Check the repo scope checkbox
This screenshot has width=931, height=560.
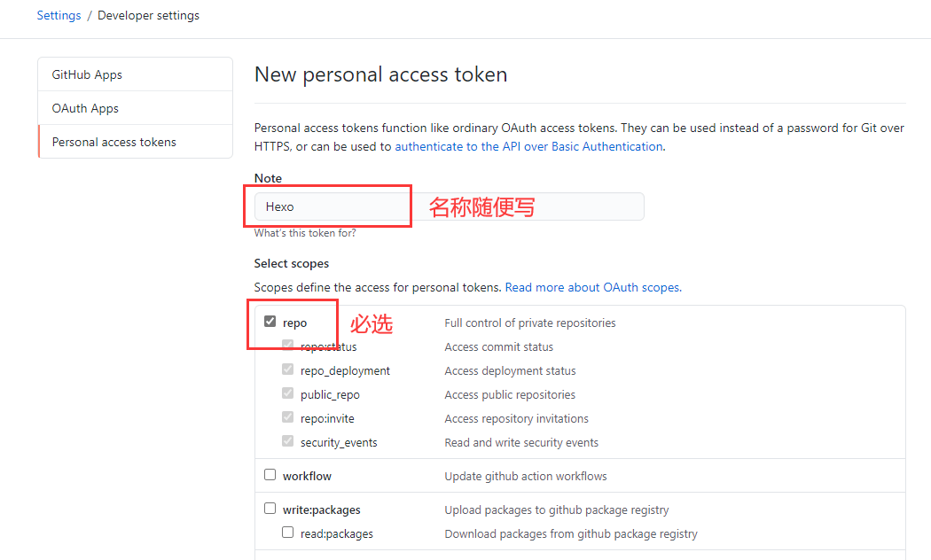point(270,322)
